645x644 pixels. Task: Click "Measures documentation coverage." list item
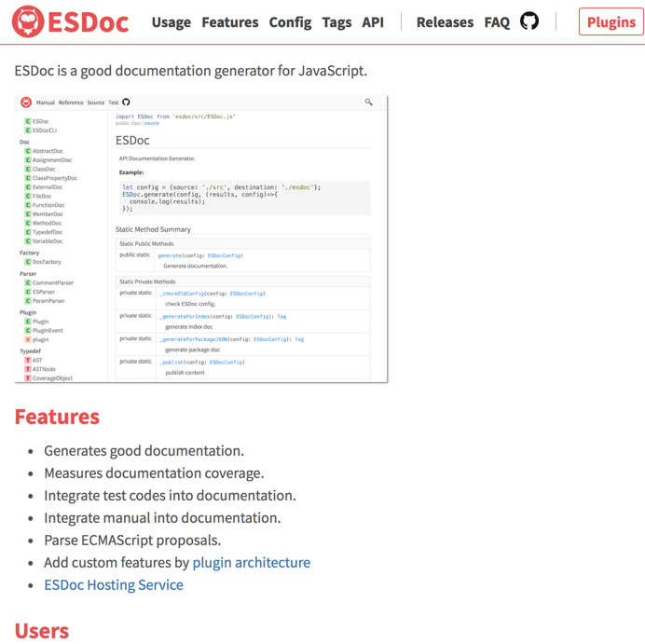click(154, 473)
